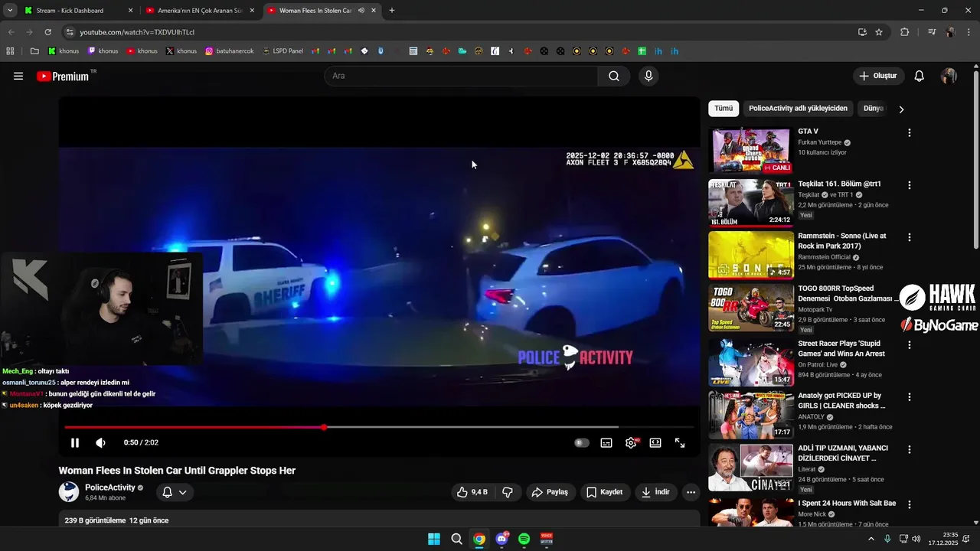
Task: Open the GTA V live thumbnail
Action: click(x=751, y=151)
